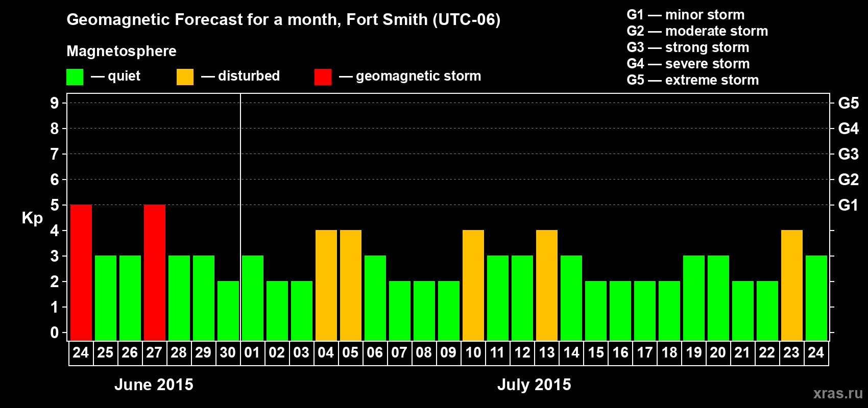Click the Kp axis value 0

pyautogui.click(x=55, y=333)
